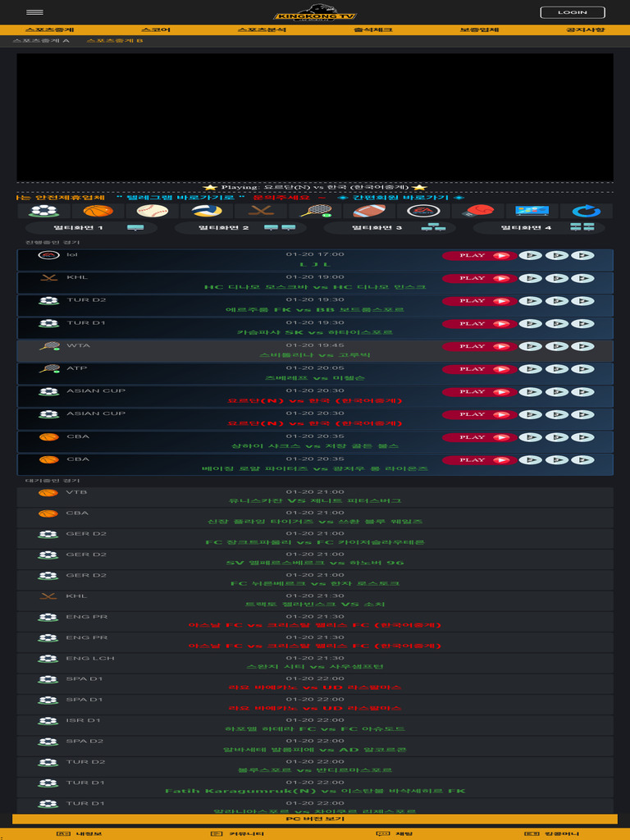Click the 간편회원 바로가기 banner link
Viewport: 630px width, 840px height.
click(400, 198)
